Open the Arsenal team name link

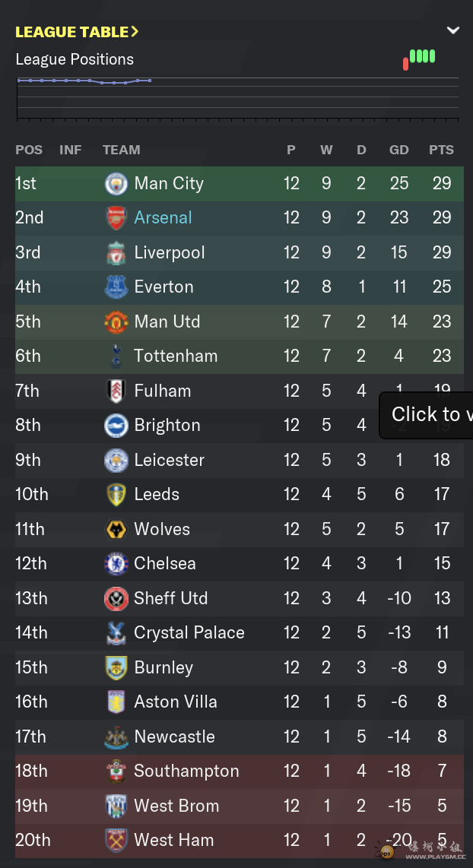(x=163, y=217)
